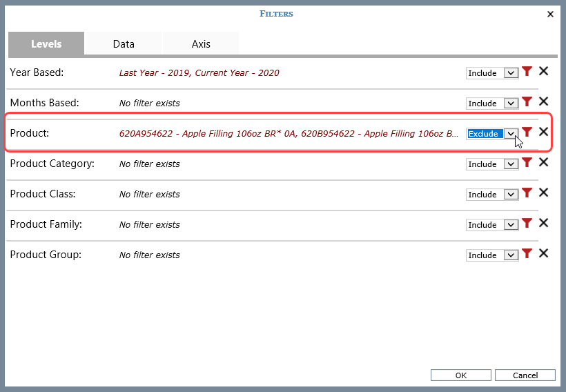Remove the Year Based filter using X
Viewport: 566px width, 392px height.
tap(543, 72)
